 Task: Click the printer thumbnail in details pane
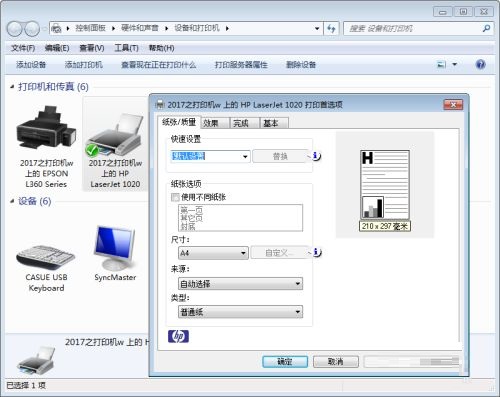coord(36,361)
